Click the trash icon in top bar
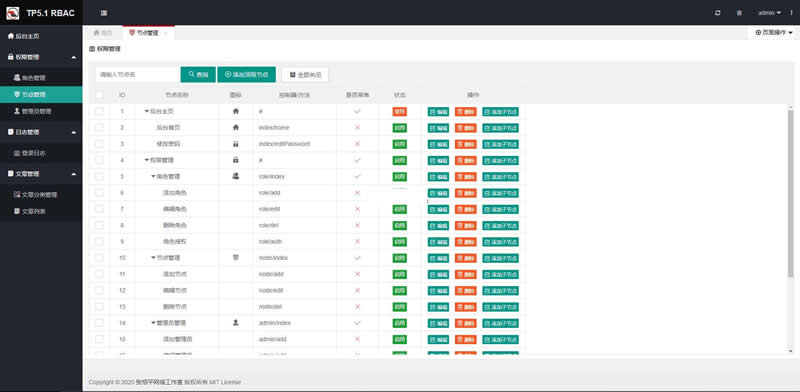Viewport: 800px width, 392px height. pyautogui.click(x=739, y=13)
